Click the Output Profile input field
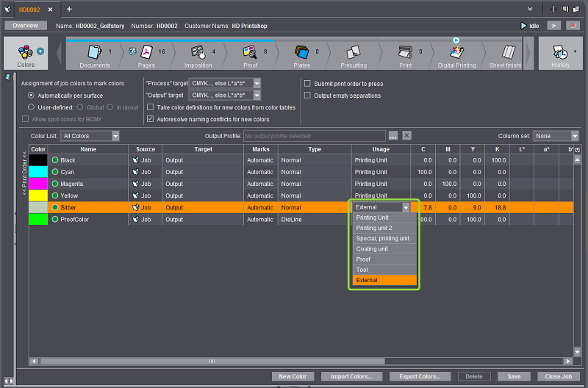The height and width of the screenshot is (388, 588). 314,136
